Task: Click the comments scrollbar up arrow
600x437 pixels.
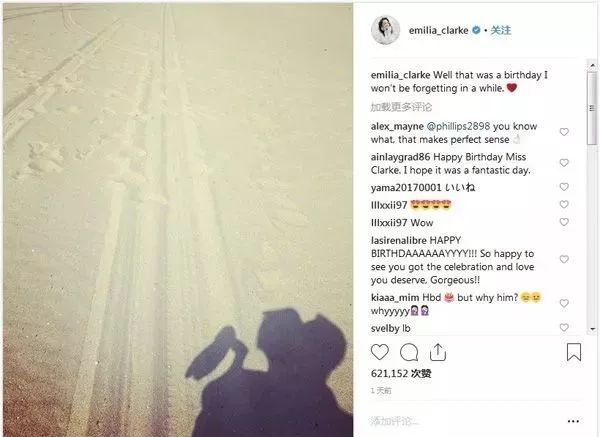Action: tap(592, 65)
